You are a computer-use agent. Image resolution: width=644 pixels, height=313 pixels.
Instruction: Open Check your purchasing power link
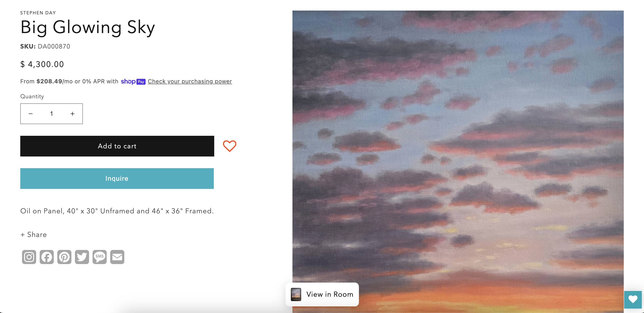coord(190,81)
